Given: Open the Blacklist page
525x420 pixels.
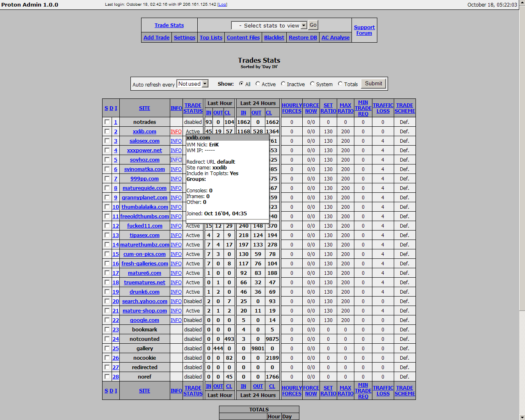Looking at the screenshot, I should (274, 37).
